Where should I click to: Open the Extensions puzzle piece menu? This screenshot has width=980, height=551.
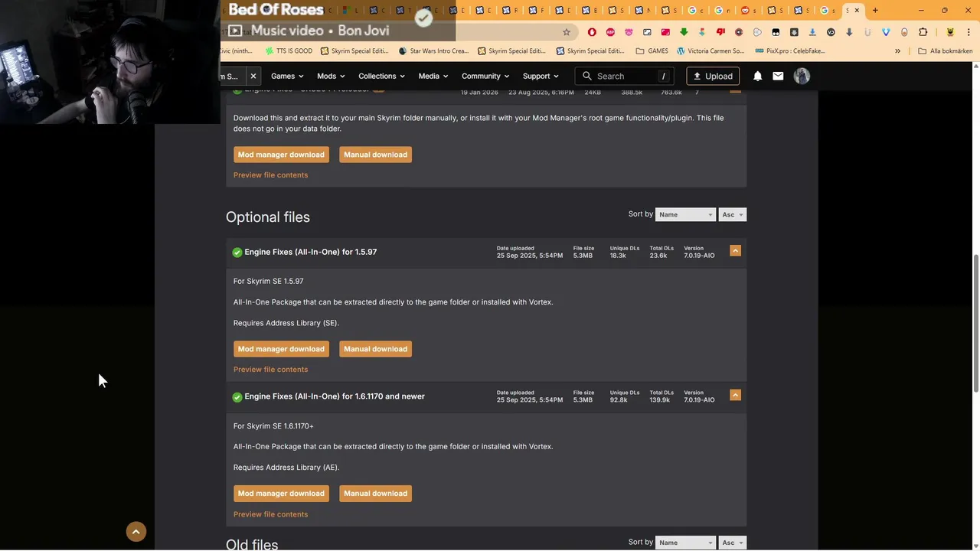[923, 32]
